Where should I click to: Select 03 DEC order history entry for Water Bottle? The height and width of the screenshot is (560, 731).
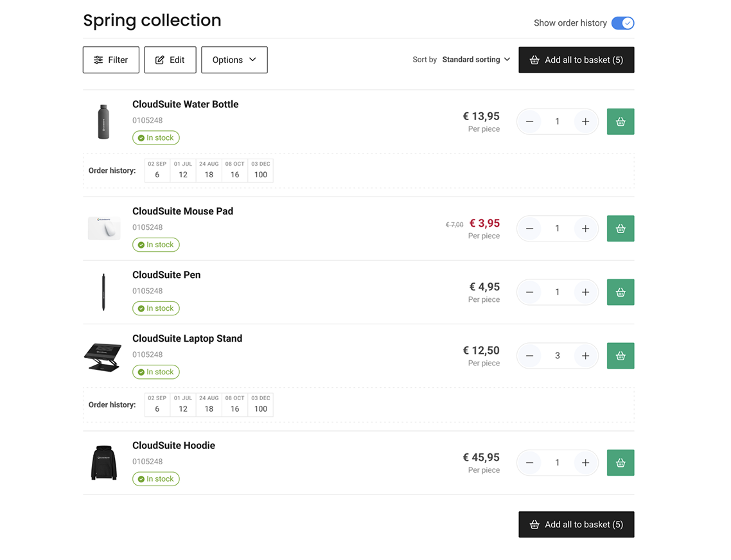coord(260,170)
